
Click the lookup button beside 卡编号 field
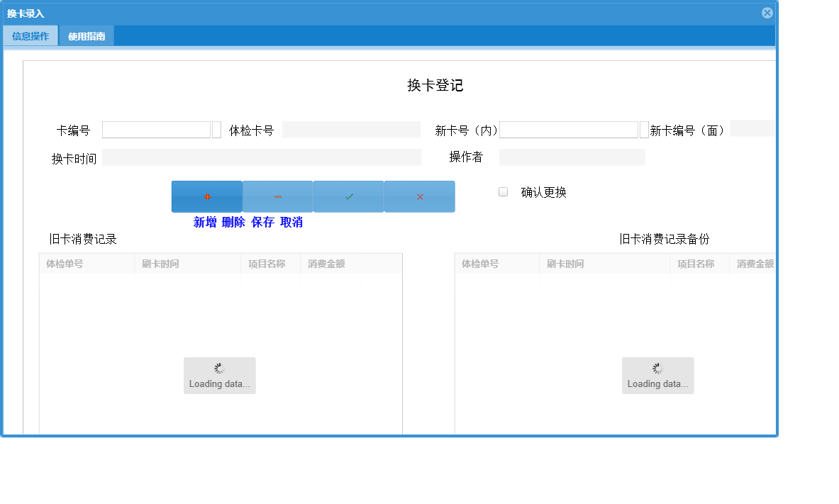215,129
